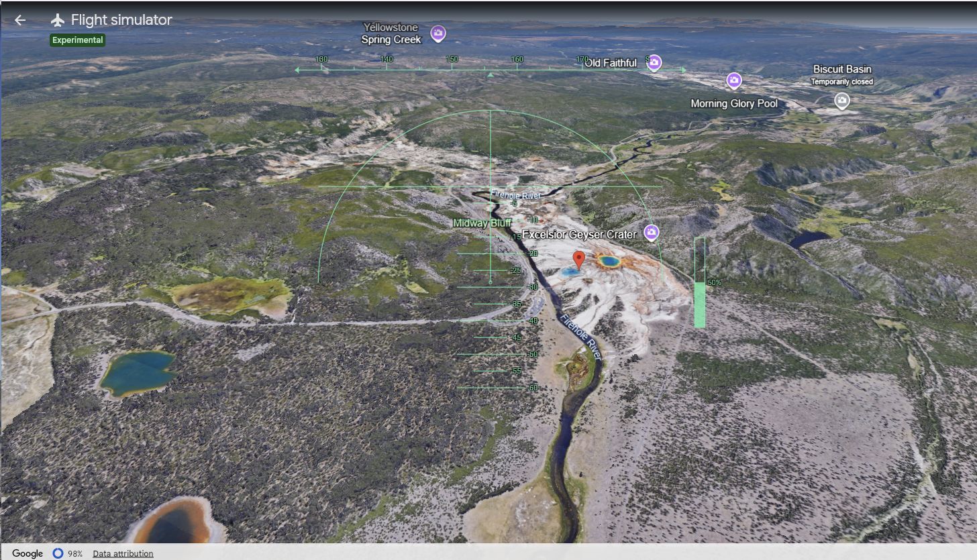
Task: Open the Data attribution link
Action: click(123, 553)
